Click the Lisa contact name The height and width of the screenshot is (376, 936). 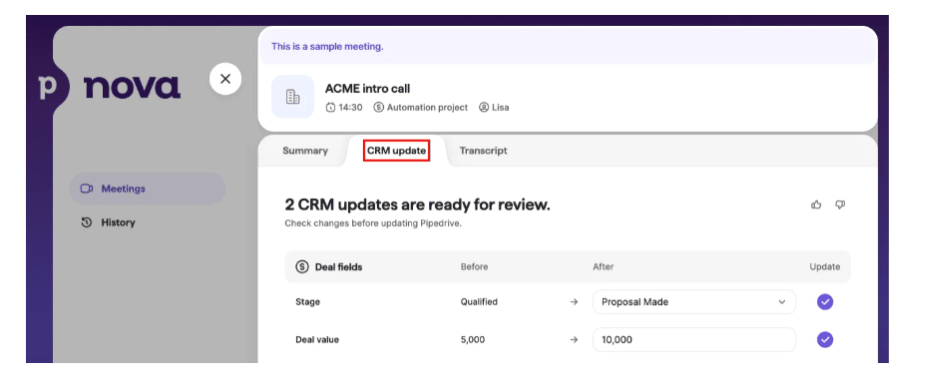tap(500, 107)
